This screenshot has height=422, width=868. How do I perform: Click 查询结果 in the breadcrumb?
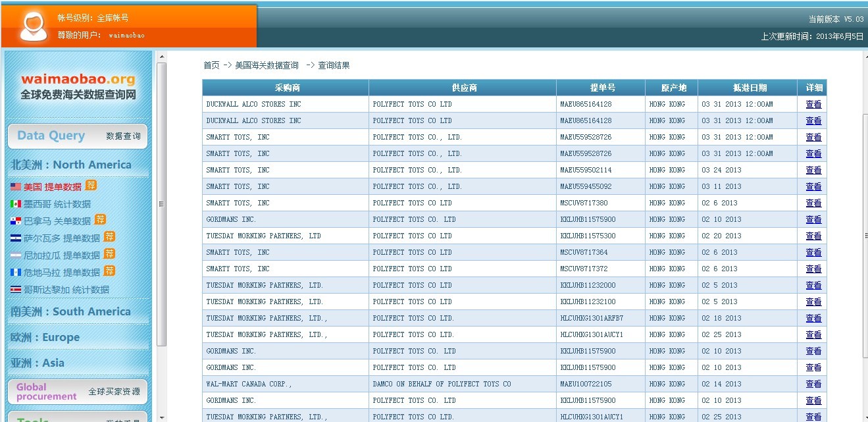click(334, 65)
